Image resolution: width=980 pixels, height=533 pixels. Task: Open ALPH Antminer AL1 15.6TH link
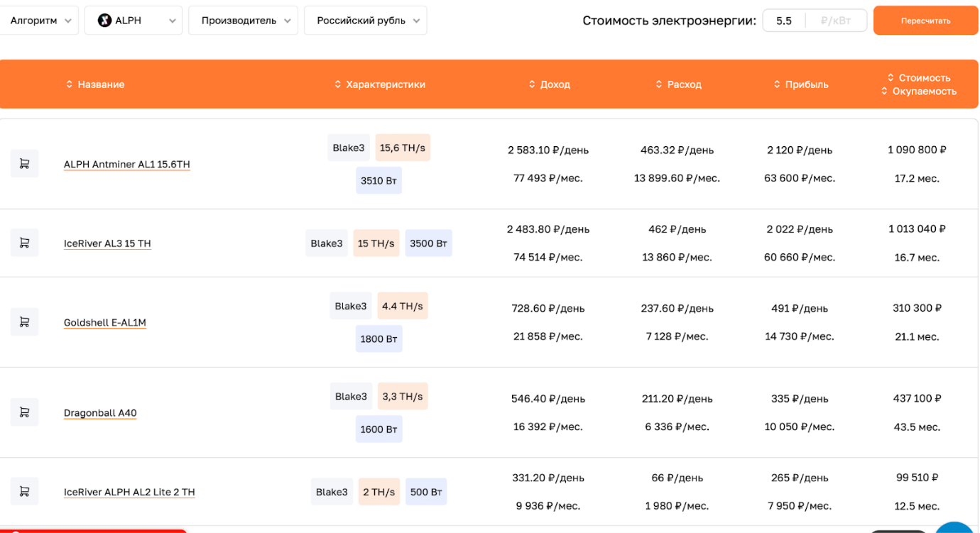click(x=127, y=165)
